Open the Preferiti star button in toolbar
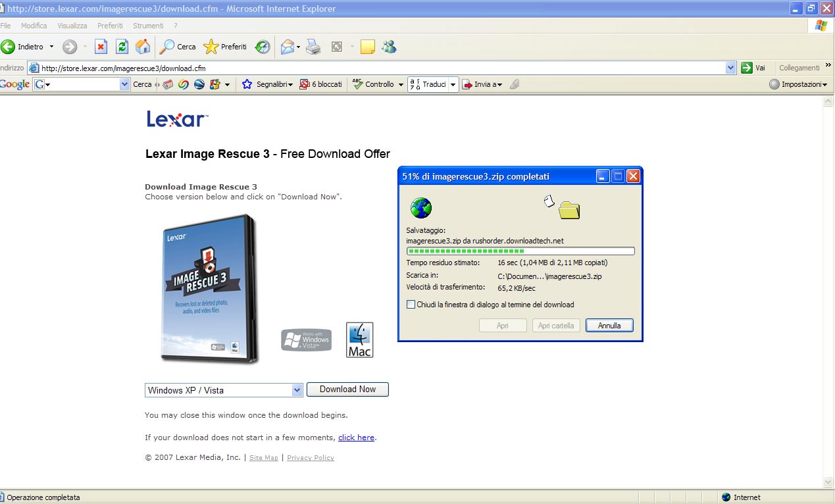 (x=225, y=47)
